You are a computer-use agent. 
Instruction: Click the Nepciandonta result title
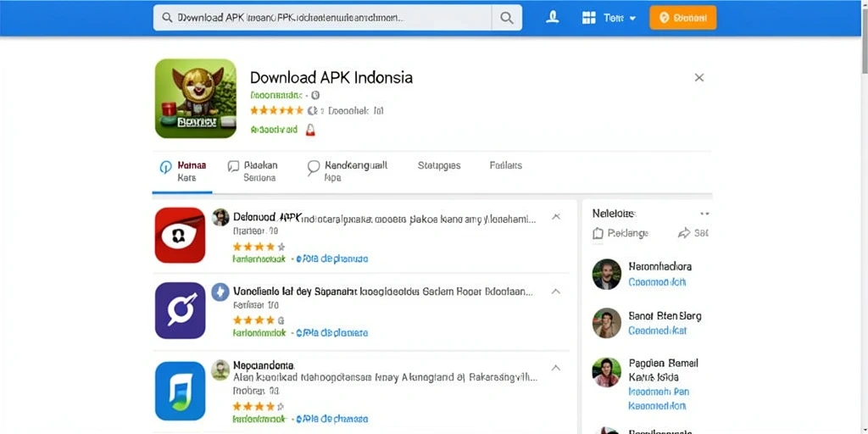[x=264, y=365]
